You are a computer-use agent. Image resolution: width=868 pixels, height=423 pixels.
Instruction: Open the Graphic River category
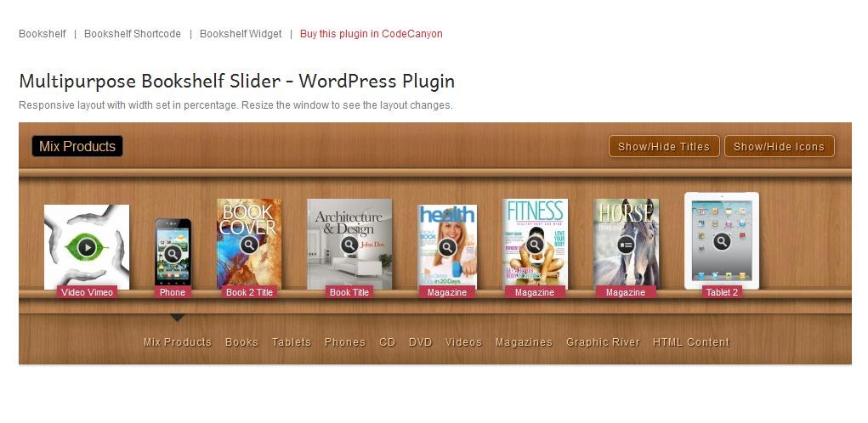pyautogui.click(x=603, y=342)
